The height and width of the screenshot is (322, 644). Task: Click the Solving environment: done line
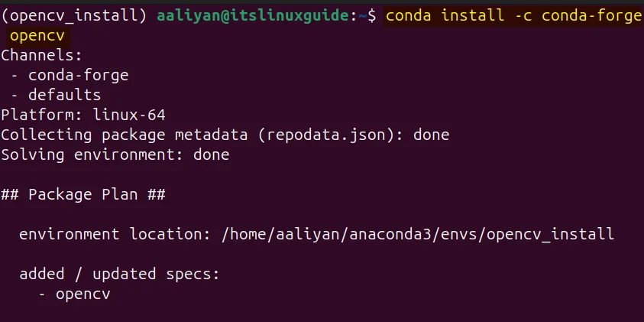(115, 154)
